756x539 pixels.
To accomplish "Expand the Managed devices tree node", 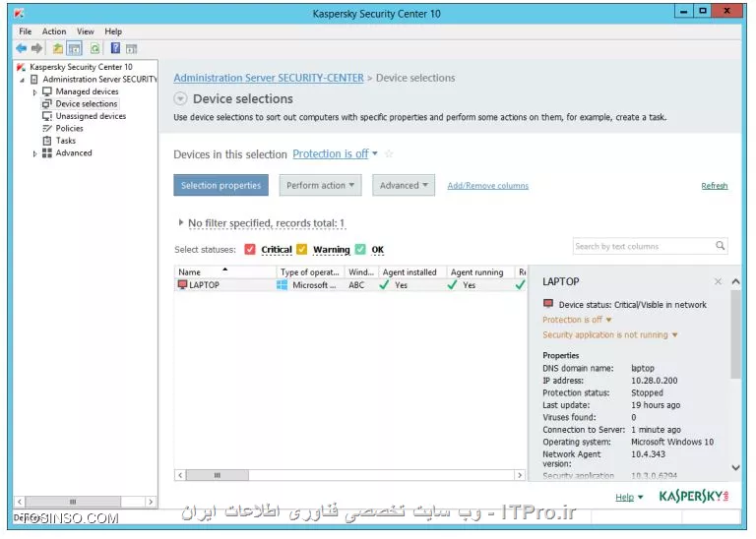I will (x=34, y=92).
